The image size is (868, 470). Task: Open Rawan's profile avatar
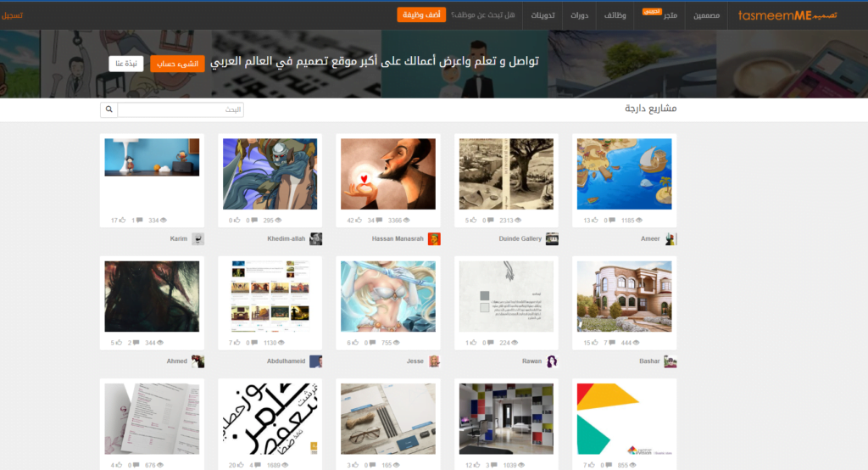pyautogui.click(x=552, y=361)
